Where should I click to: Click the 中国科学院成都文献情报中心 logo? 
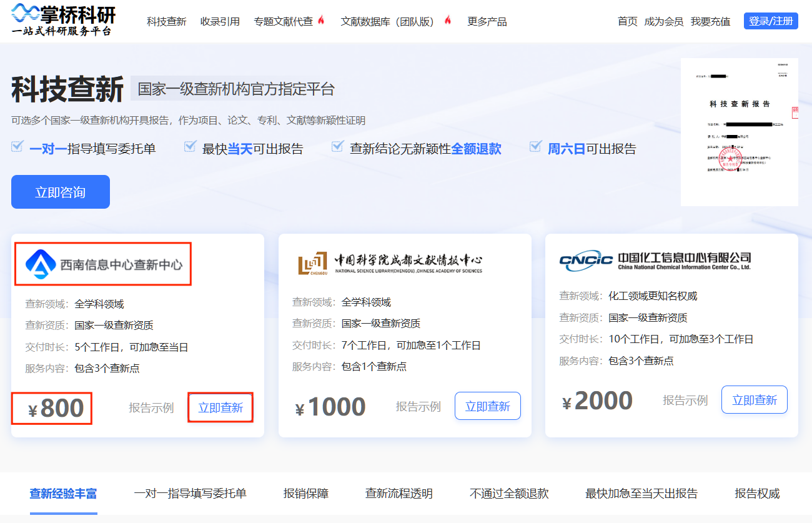[x=390, y=263]
